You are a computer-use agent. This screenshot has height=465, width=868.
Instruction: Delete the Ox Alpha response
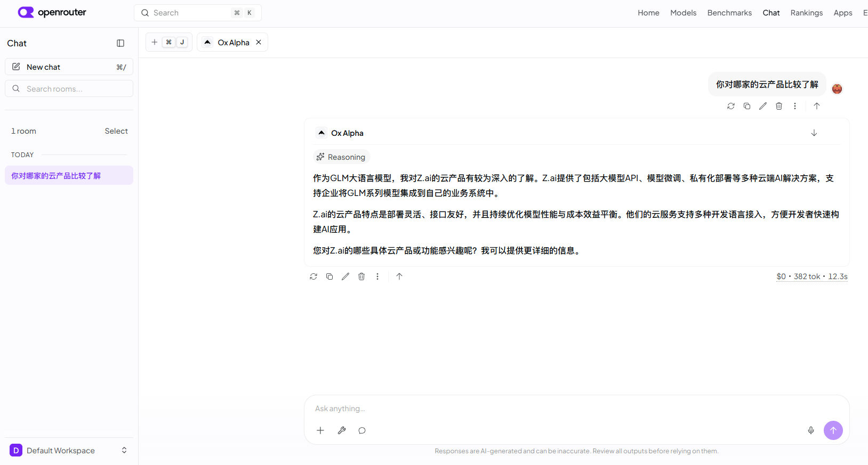coord(361,276)
